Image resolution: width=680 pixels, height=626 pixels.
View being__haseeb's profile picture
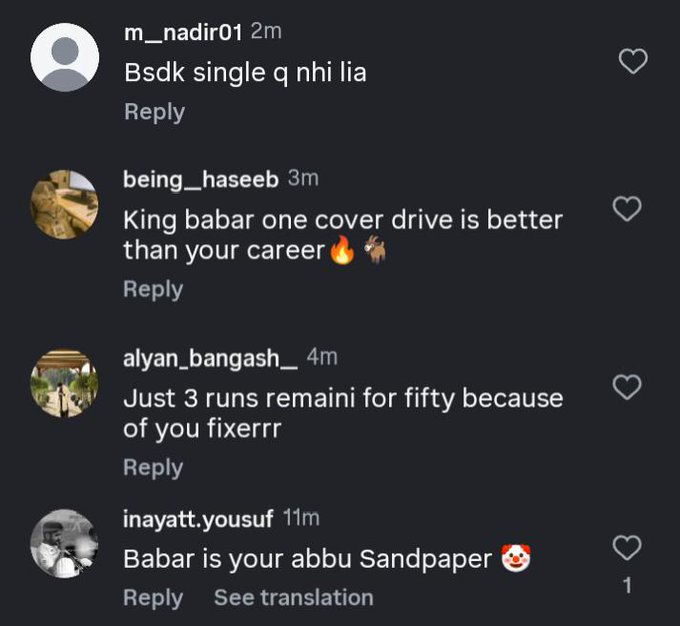pos(64,205)
